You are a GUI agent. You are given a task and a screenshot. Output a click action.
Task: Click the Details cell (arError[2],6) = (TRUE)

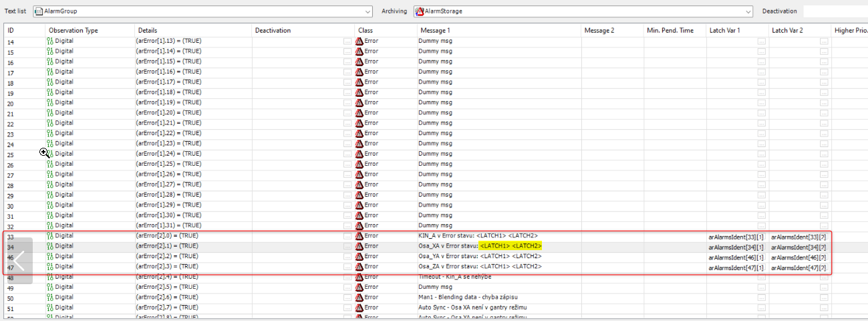pos(168,298)
